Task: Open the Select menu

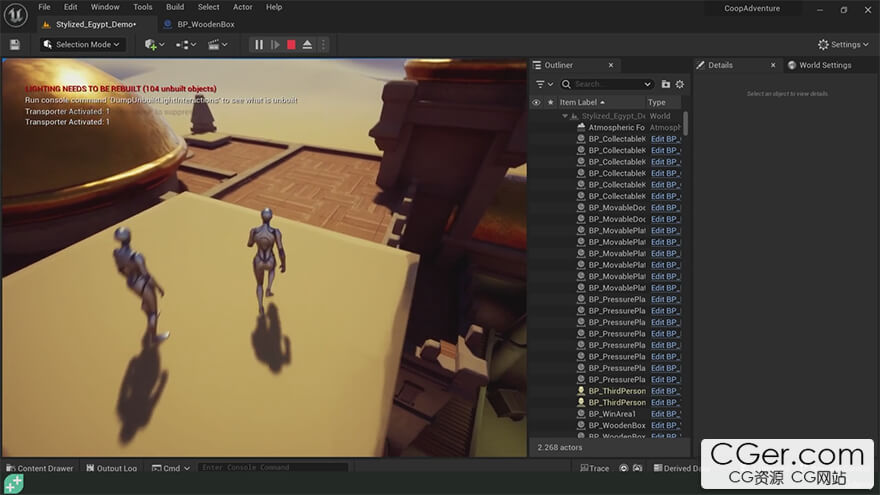Action: [208, 7]
